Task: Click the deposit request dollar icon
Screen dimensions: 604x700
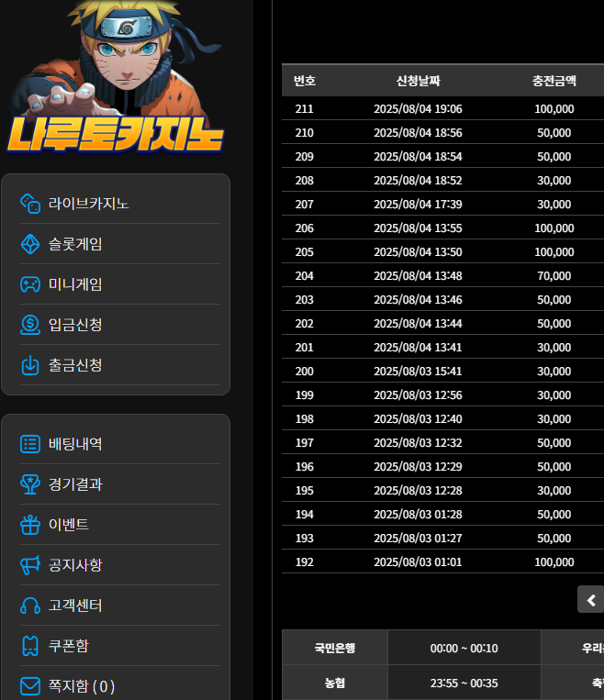Action: 30,325
